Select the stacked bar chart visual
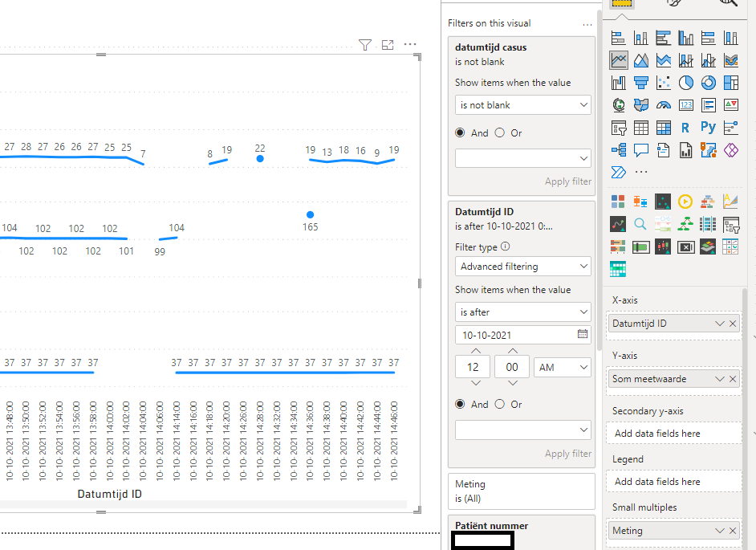756x550 pixels. pyautogui.click(x=618, y=38)
